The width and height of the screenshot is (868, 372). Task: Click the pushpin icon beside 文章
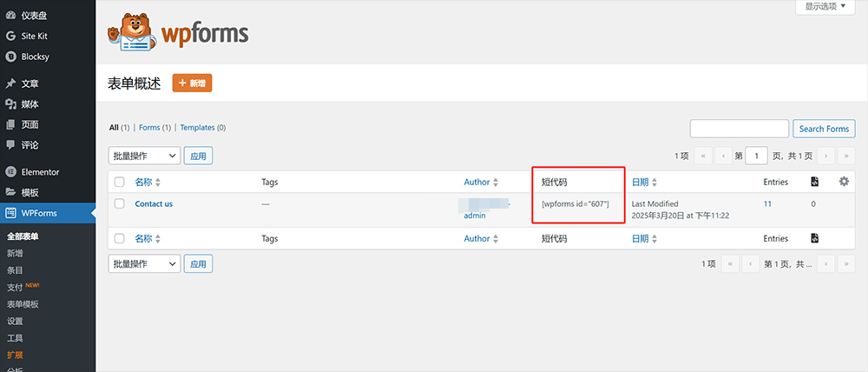(10, 83)
